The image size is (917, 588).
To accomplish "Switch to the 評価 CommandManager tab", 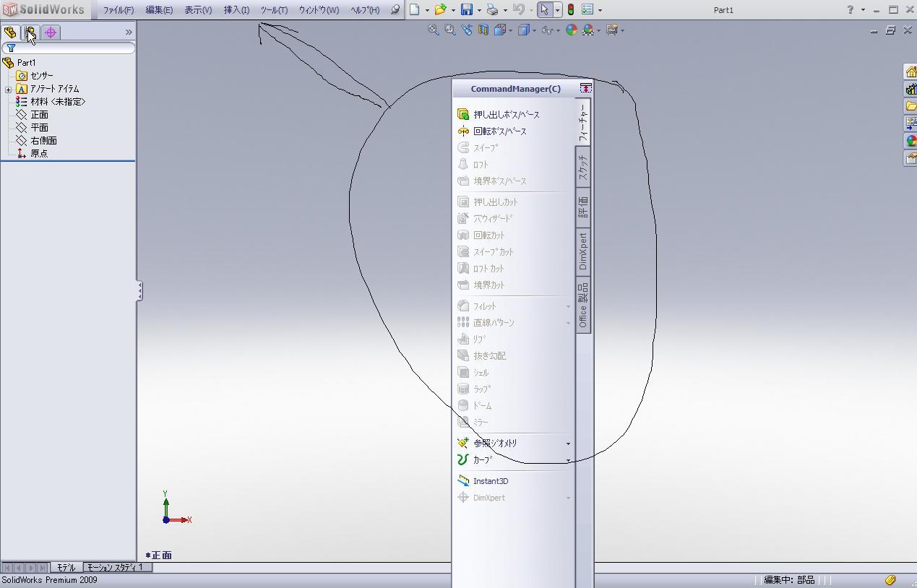I will pyautogui.click(x=583, y=207).
